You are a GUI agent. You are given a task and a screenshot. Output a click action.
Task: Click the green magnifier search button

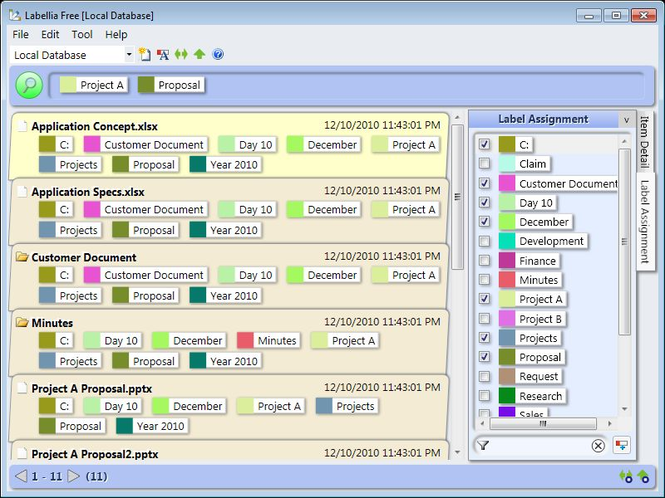[29, 86]
